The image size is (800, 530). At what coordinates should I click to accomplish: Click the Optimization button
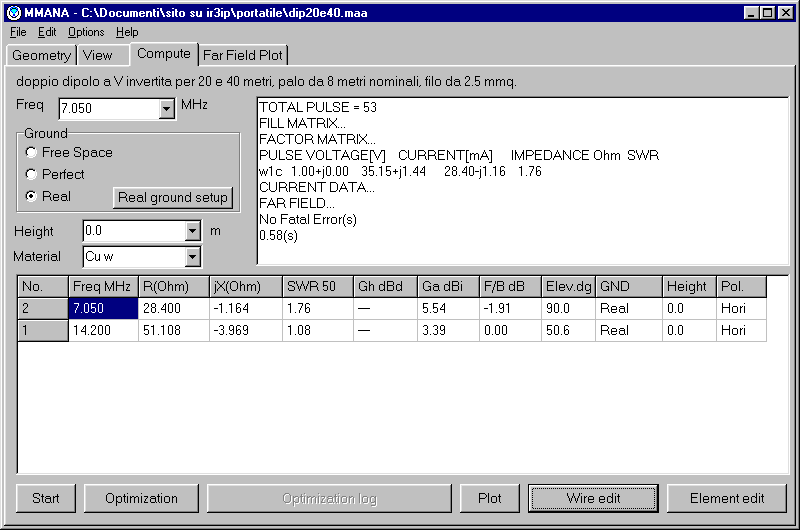141,498
